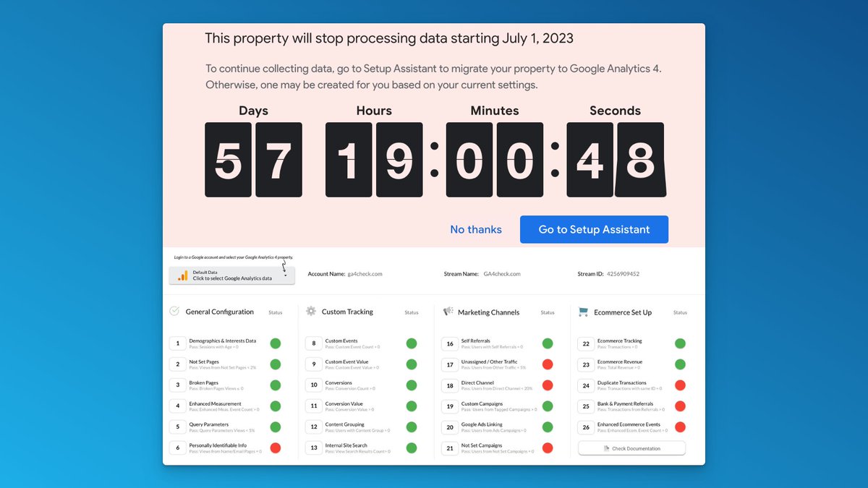The image size is (868, 488).
Task: Click green status dot for Self Referrals
Action: [x=548, y=343]
